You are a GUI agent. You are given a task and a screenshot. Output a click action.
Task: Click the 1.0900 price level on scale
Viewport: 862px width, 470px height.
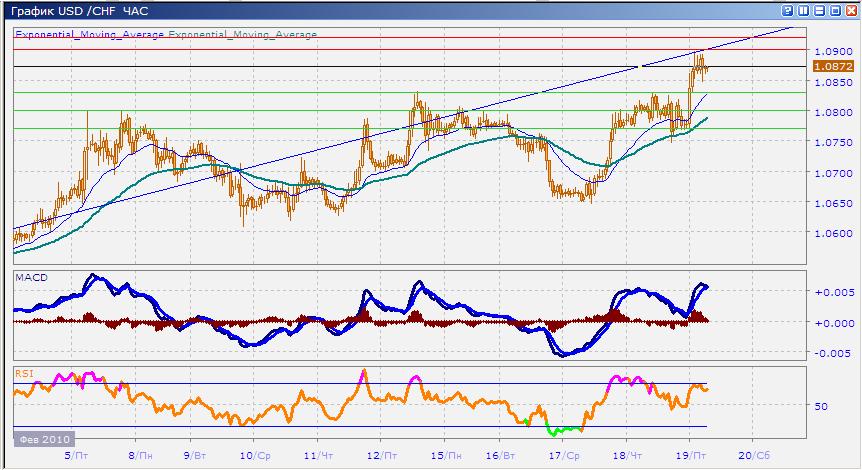pyautogui.click(x=833, y=51)
